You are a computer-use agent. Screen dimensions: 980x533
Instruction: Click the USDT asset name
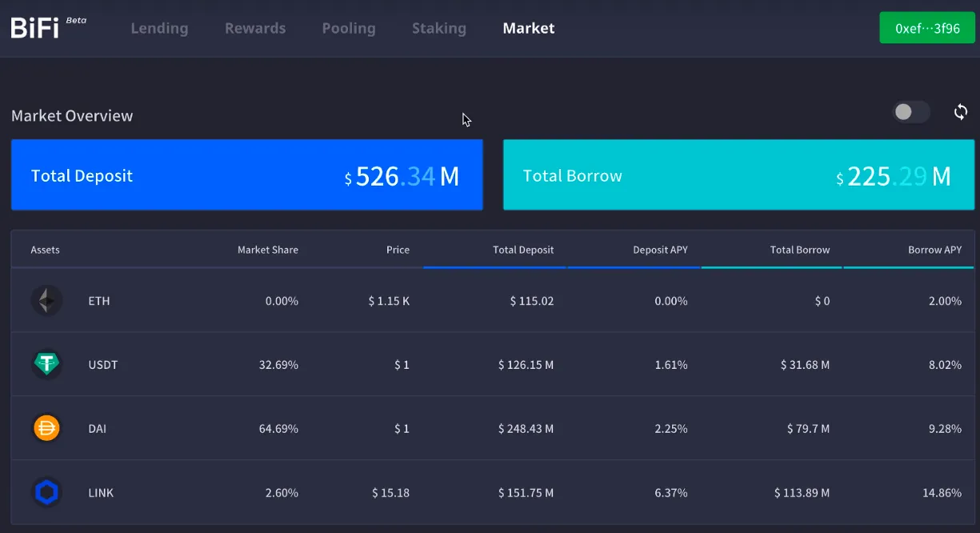(x=103, y=365)
